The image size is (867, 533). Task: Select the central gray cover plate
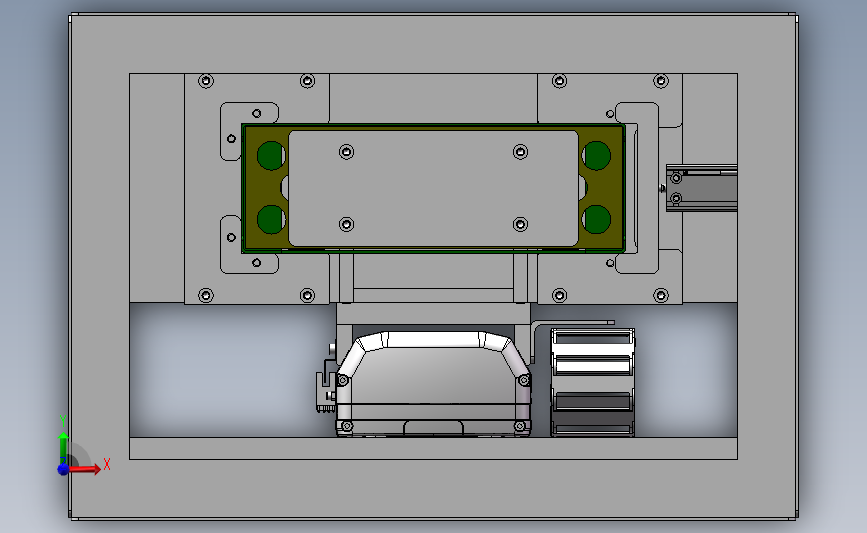pos(433,188)
